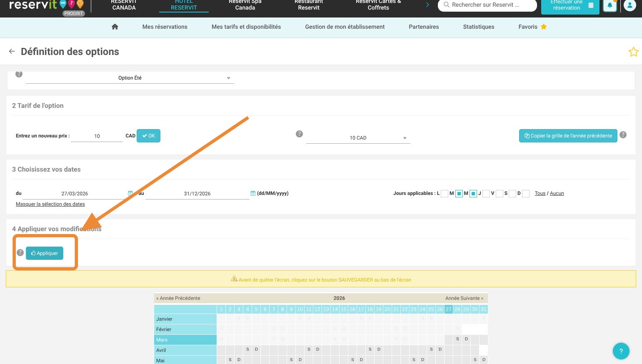Expand the Option Été dropdown

(130, 78)
